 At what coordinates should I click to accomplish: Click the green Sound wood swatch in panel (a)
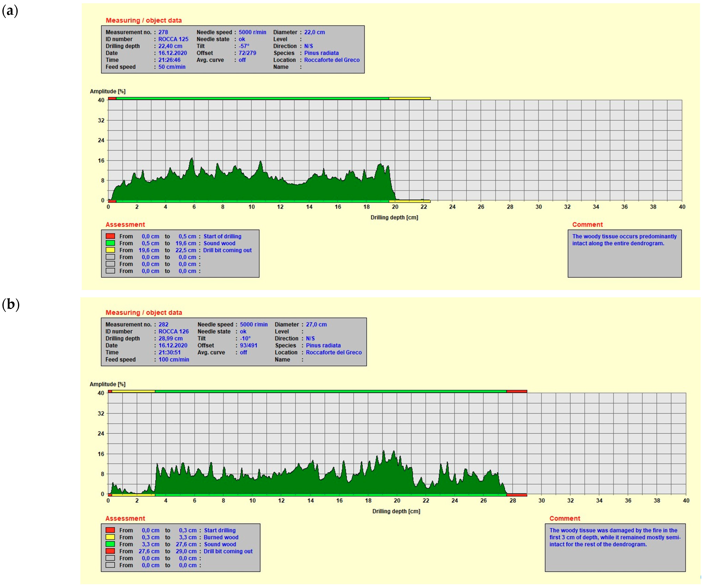pyautogui.click(x=110, y=243)
